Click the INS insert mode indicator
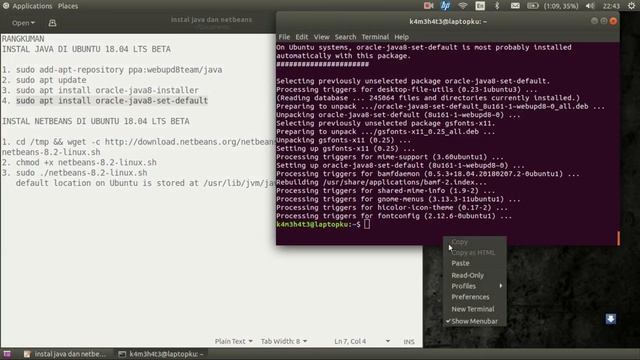This screenshot has width=640, height=360. (x=409, y=342)
